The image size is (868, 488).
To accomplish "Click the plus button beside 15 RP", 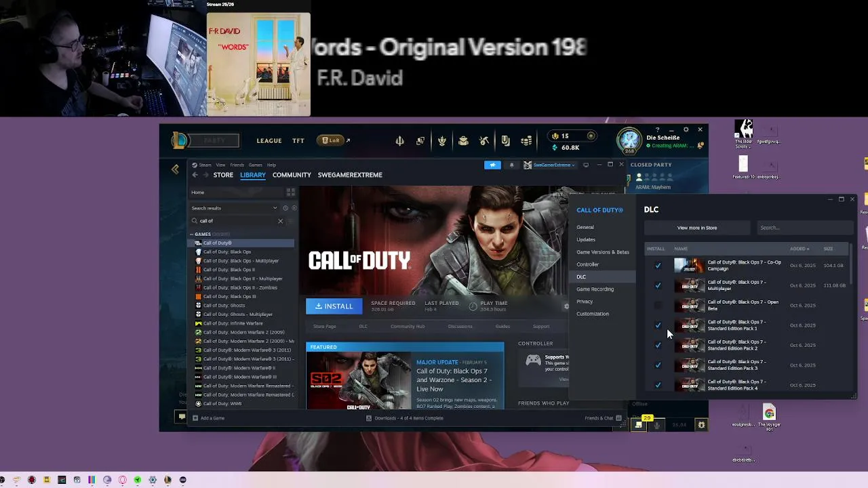I will 591,136.
